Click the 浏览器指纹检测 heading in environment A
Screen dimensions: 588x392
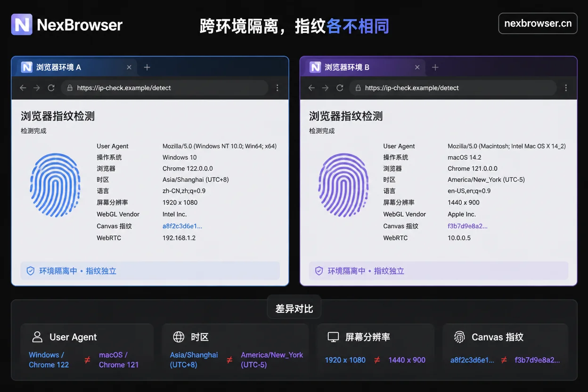coord(58,116)
